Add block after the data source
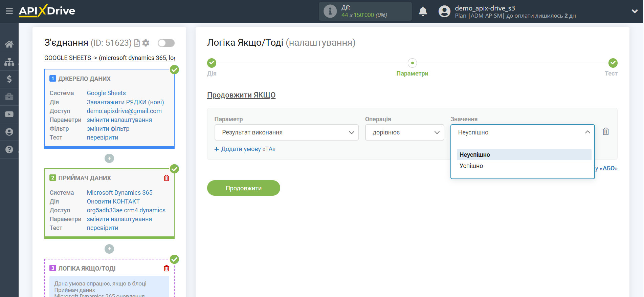The height and width of the screenshot is (297, 644). (109, 158)
